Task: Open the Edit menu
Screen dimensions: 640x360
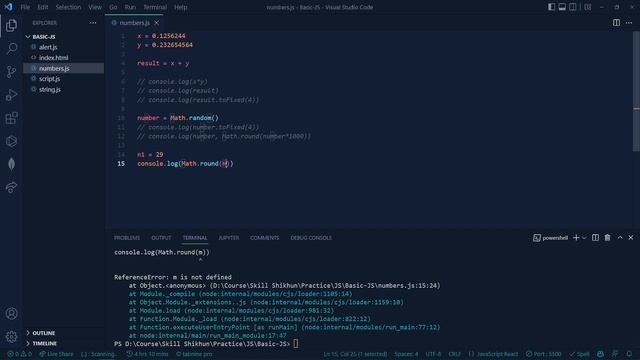Action: click(x=42, y=7)
